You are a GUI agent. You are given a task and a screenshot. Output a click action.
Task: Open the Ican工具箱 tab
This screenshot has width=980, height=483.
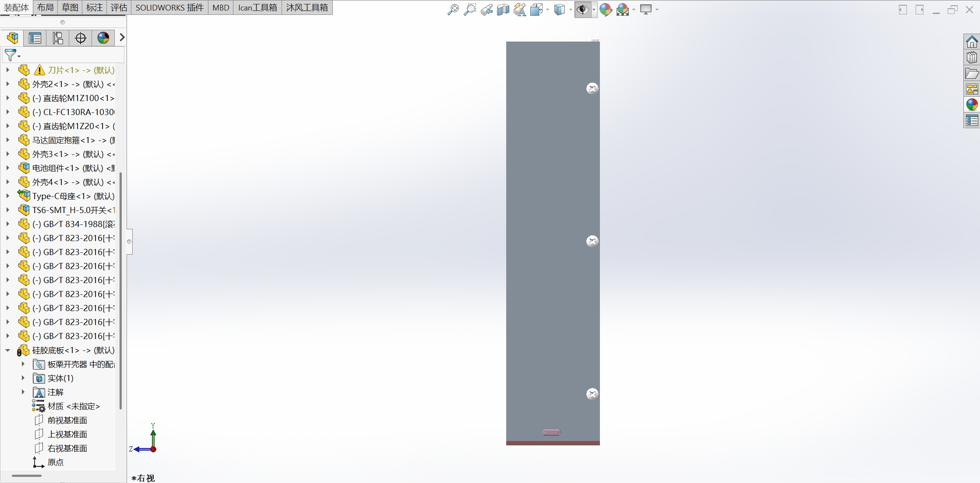257,7
